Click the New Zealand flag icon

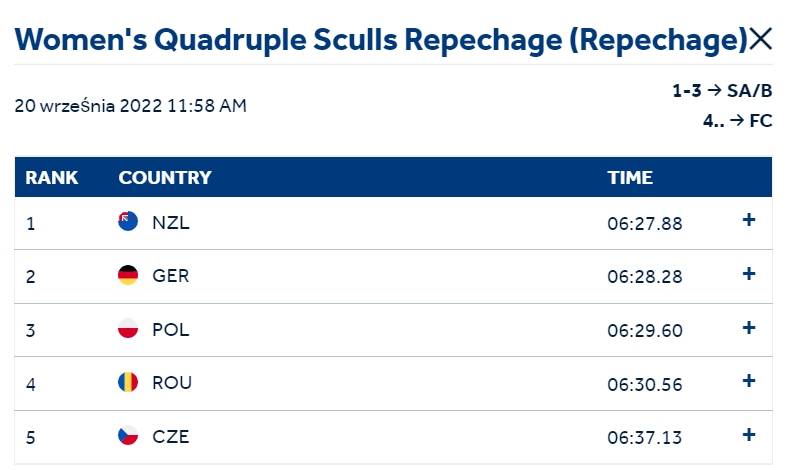(x=128, y=221)
